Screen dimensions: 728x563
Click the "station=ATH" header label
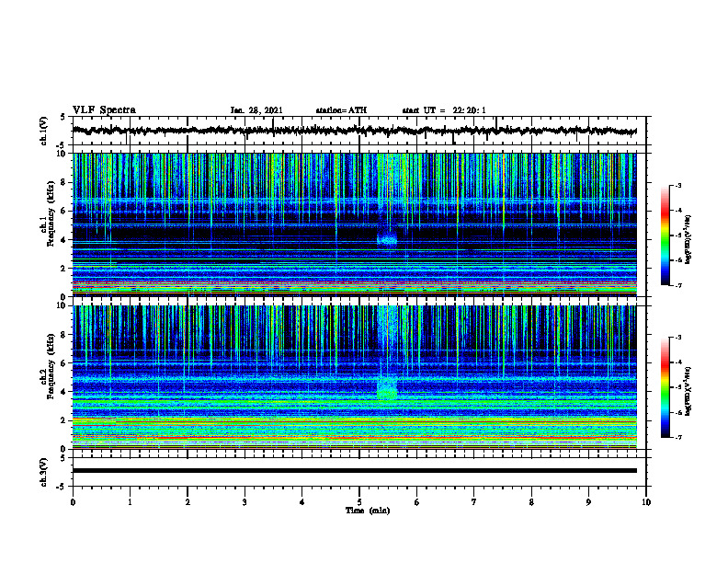[x=341, y=110]
